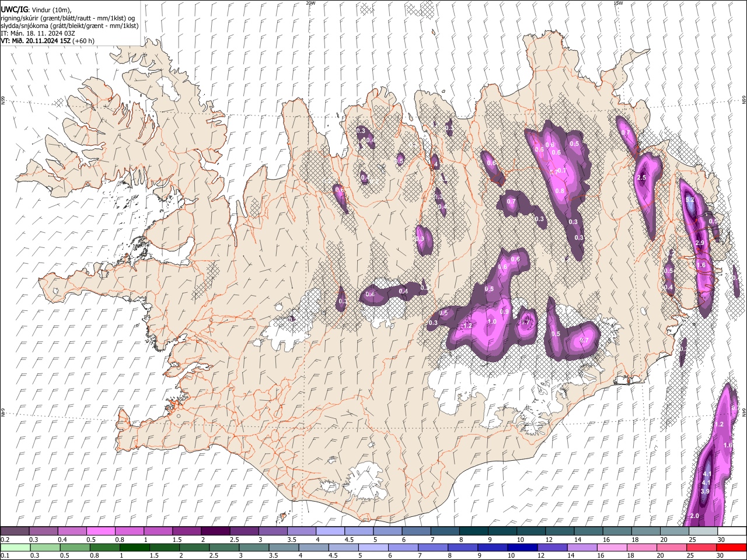Click the 2.5 value on the northeast snow patch
Viewport: 747px width, 560px height.
coord(642,177)
